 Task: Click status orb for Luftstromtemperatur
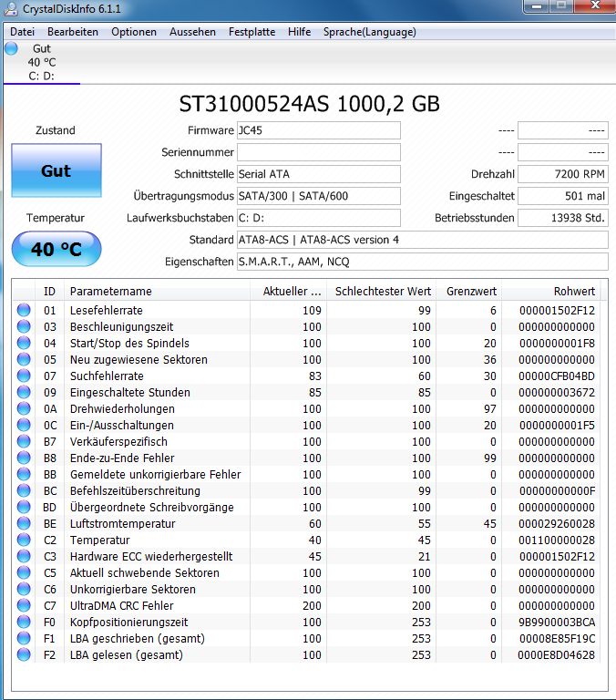pyautogui.click(x=24, y=524)
